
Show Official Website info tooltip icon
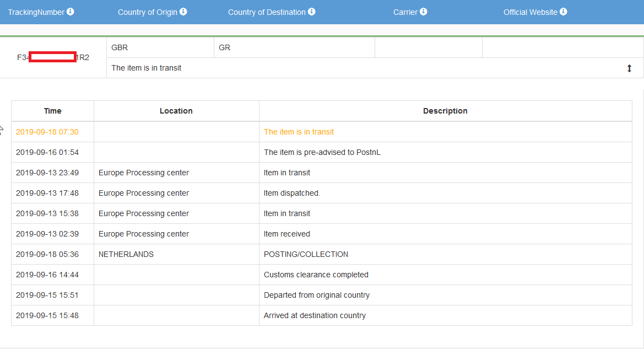coord(564,12)
